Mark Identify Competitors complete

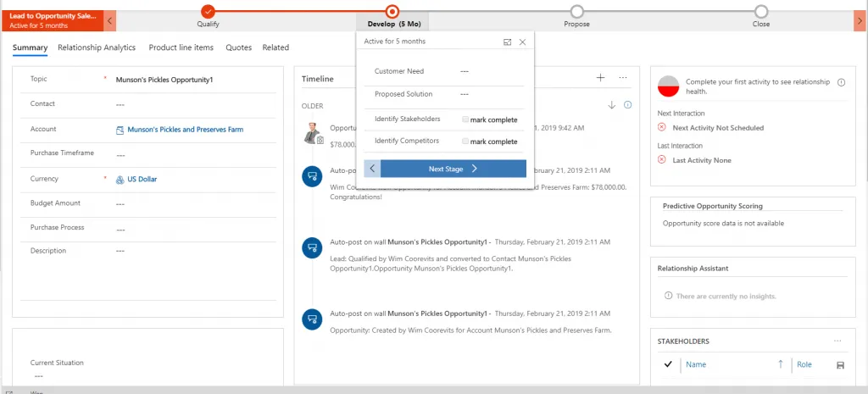click(x=465, y=142)
